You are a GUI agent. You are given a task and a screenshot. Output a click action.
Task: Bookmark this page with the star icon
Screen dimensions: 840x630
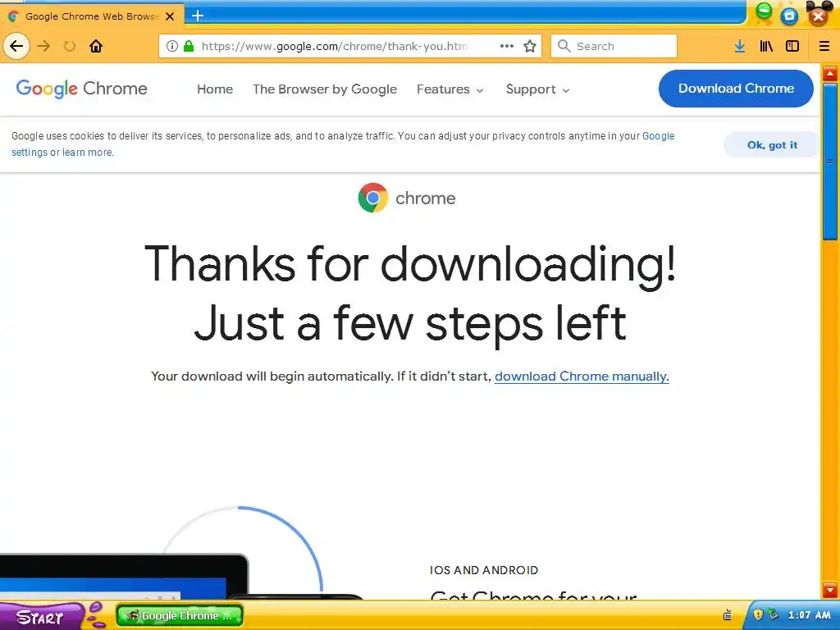pos(530,46)
